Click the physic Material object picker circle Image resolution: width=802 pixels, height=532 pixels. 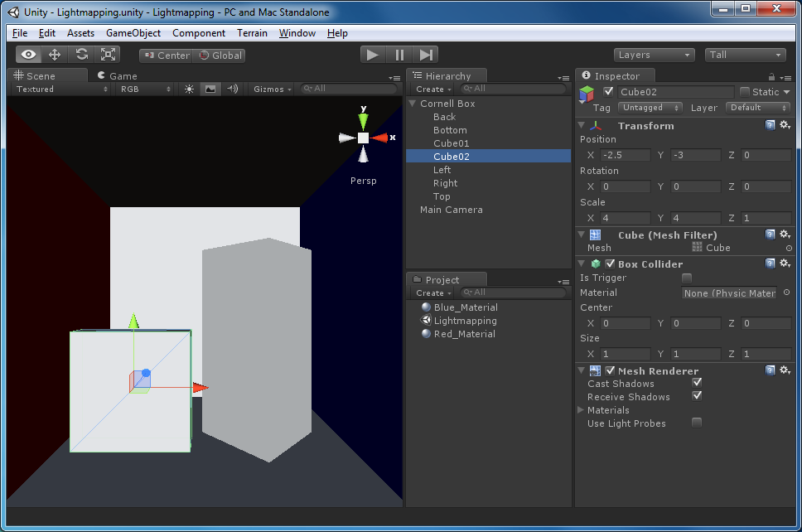pos(786,293)
